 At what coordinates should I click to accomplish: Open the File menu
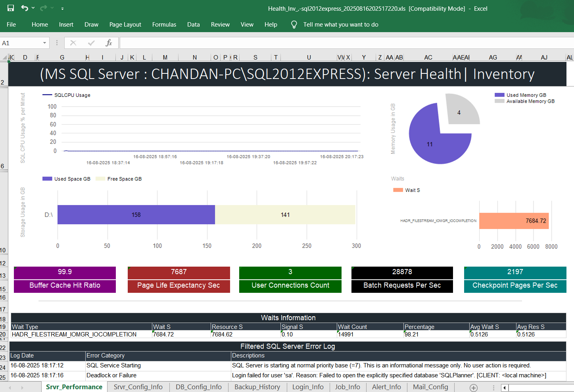(11, 24)
